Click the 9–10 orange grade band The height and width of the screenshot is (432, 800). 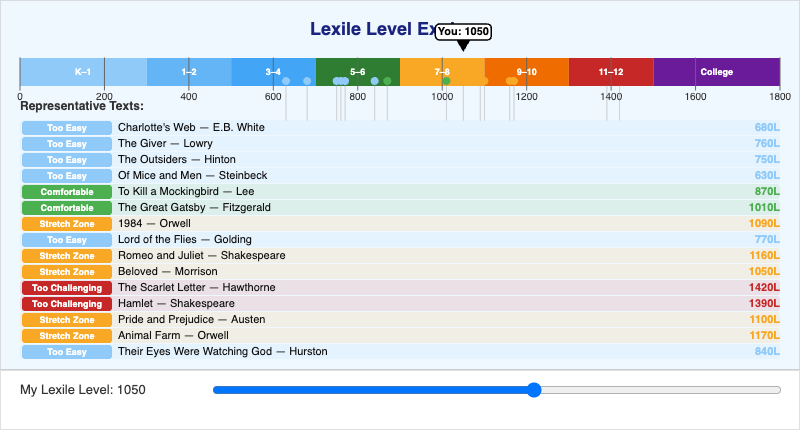pyautogui.click(x=527, y=72)
